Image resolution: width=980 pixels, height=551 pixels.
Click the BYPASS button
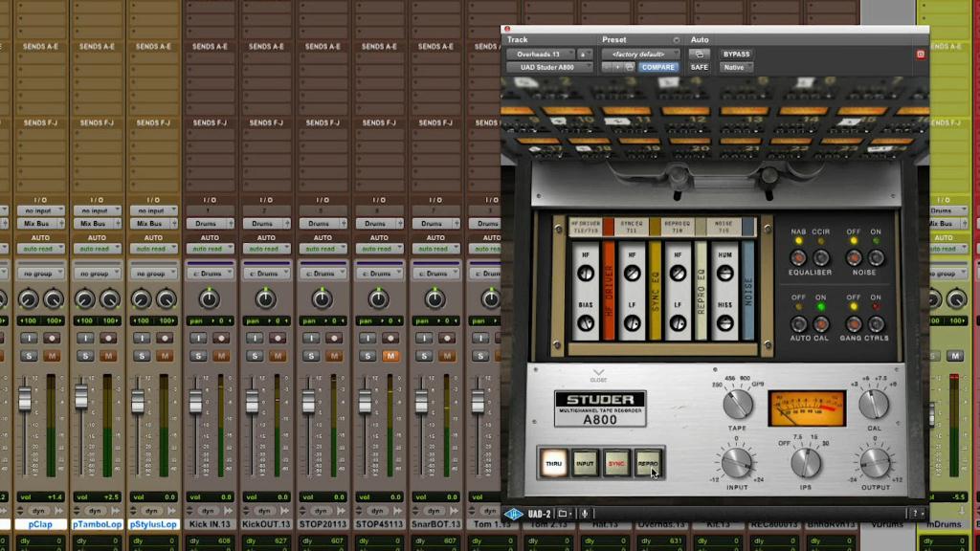coord(736,55)
